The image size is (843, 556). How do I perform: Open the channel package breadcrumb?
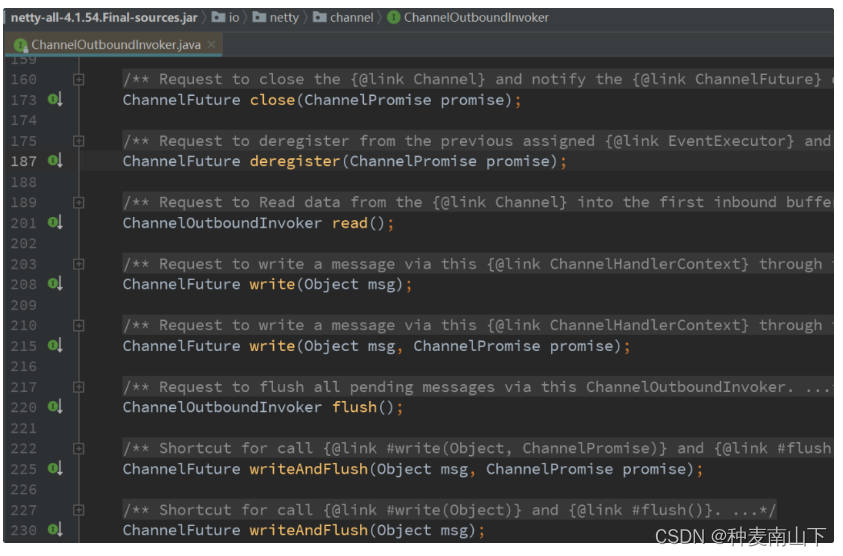click(352, 18)
